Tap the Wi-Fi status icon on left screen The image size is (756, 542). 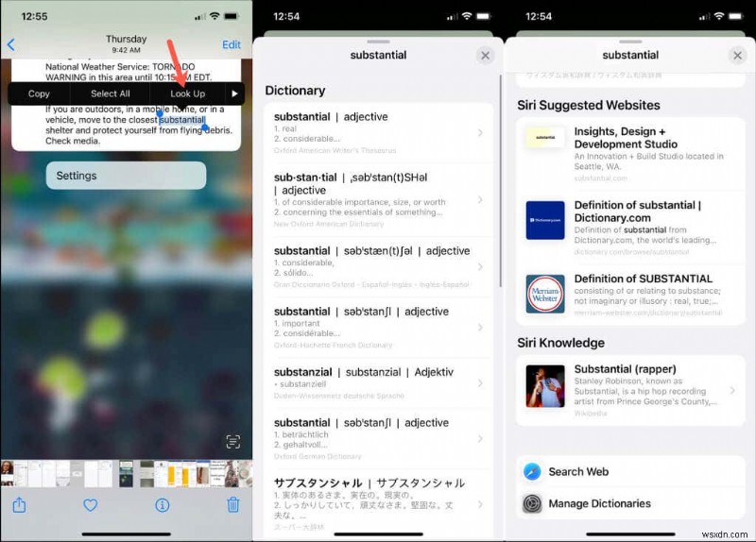tap(215, 16)
